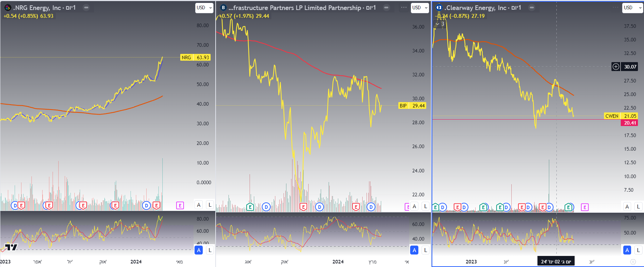Open the USD dropdown on Clearway chart
The image size is (644, 267).
(632, 8)
